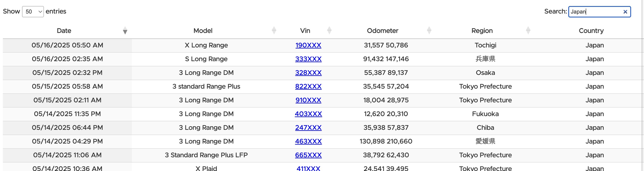Sort by the Model column arrows
The width and height of the screenshot is (644, 171).
274,31
